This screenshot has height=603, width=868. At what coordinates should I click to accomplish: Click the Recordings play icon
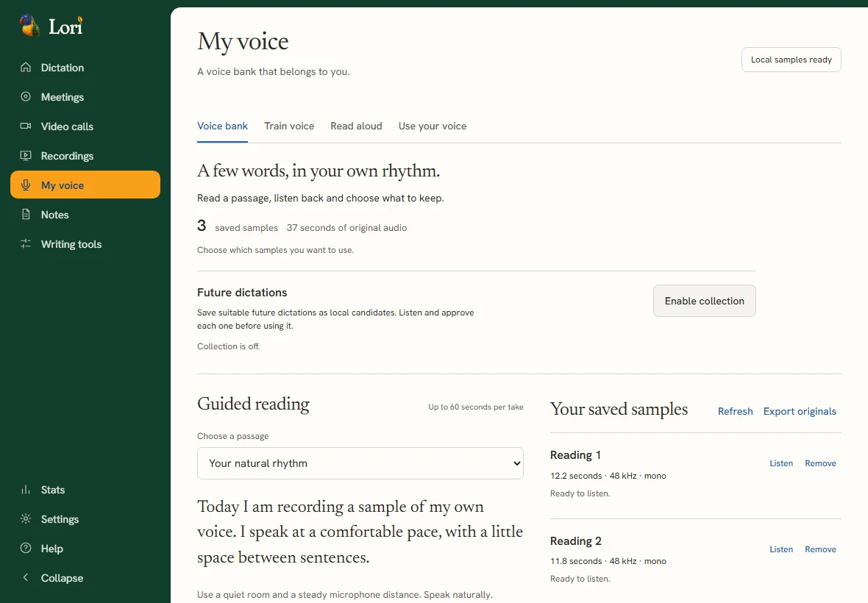coord(26,156)
